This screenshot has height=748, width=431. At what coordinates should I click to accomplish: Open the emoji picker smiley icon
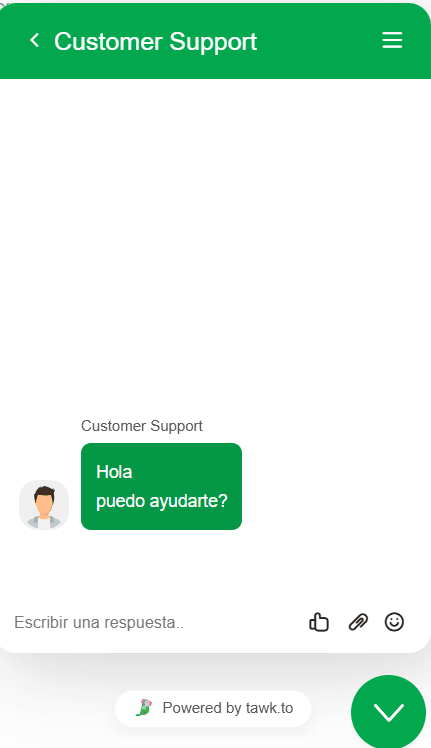tap(394, 622)
